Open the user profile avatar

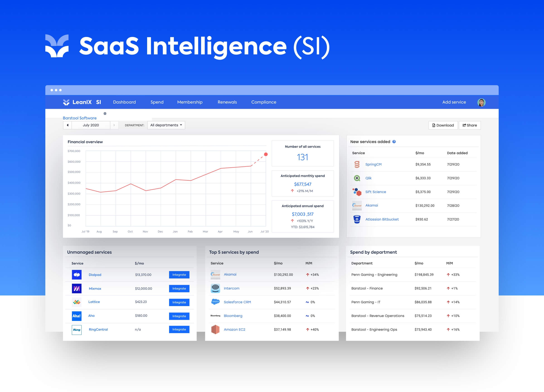481,102
